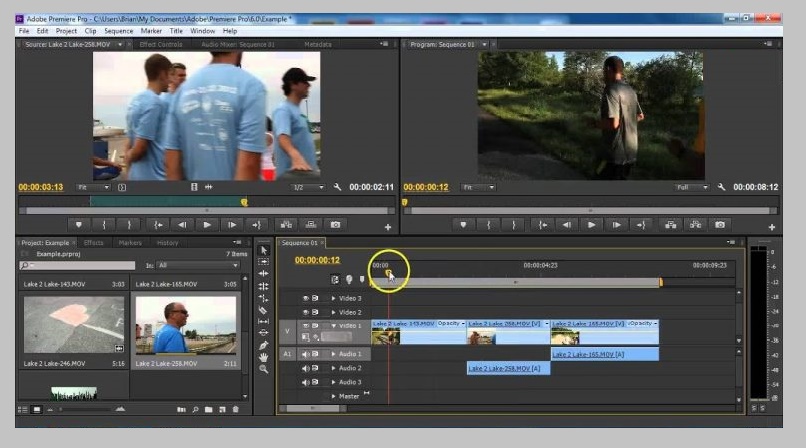The width and height of the screenshot is (806, 448).
Task: Hide Video 2 track output eye
Action: coord(305,312)
